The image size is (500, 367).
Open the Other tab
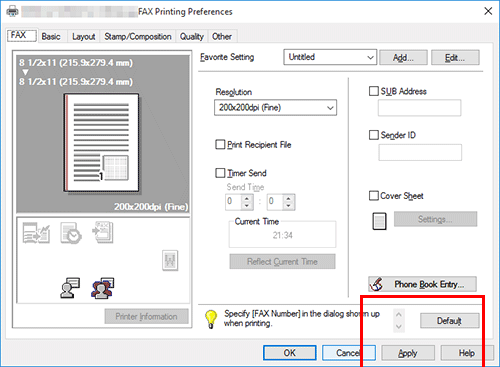(222, 37)
